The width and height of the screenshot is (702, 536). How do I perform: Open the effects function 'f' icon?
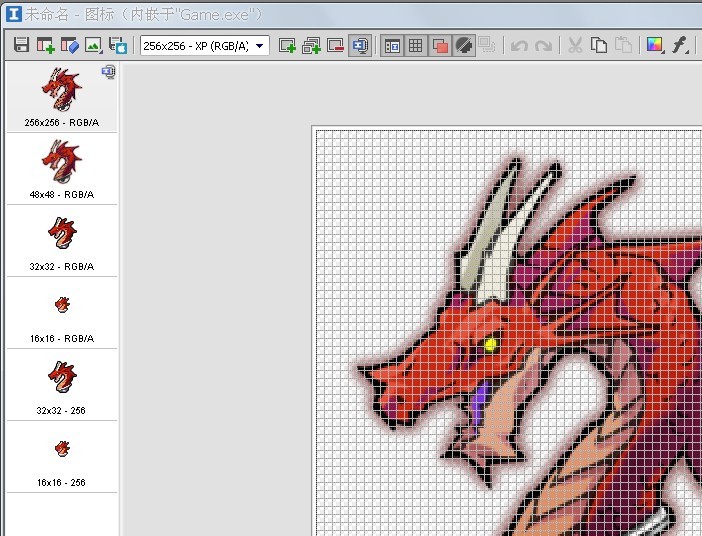680,45
